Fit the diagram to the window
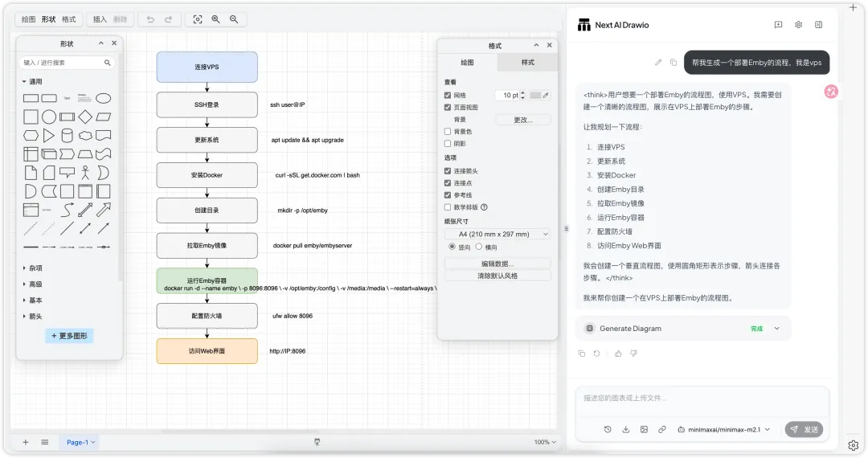Screen dimensions: 868x458 [x=198, y=19]
